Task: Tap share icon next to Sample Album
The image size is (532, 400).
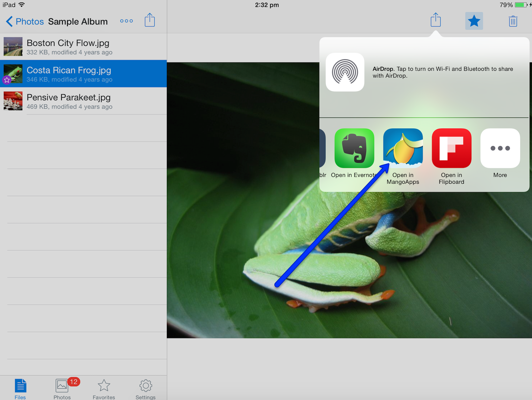Action: coord(150,20)
